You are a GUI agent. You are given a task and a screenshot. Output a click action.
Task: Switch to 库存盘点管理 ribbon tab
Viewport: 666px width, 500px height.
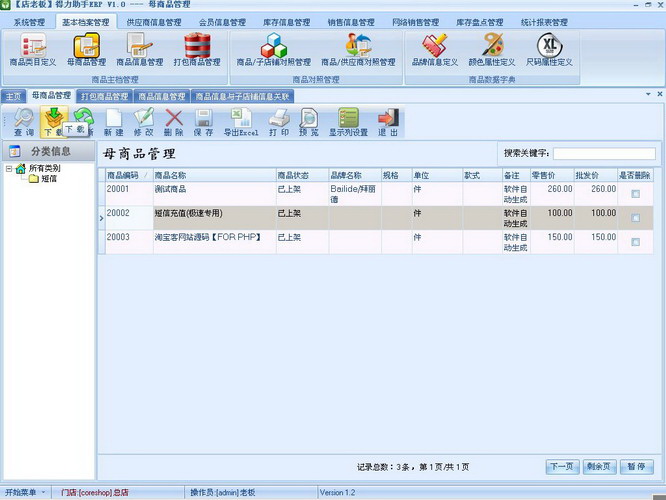pyautogui.click(x=480, y=22)
